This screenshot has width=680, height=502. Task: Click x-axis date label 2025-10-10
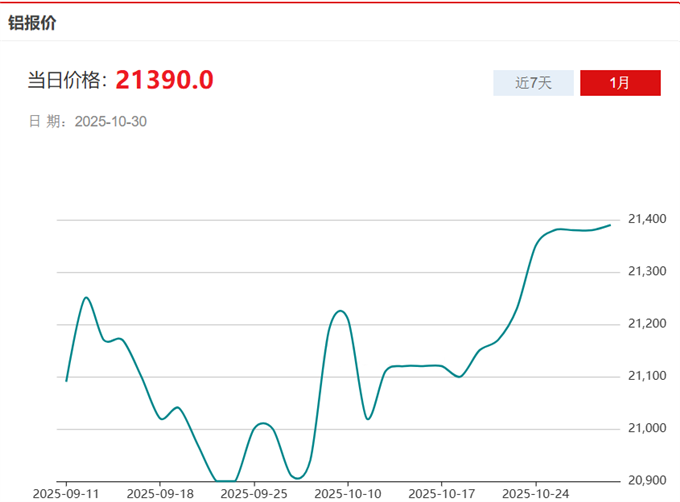tap(348, 493)
